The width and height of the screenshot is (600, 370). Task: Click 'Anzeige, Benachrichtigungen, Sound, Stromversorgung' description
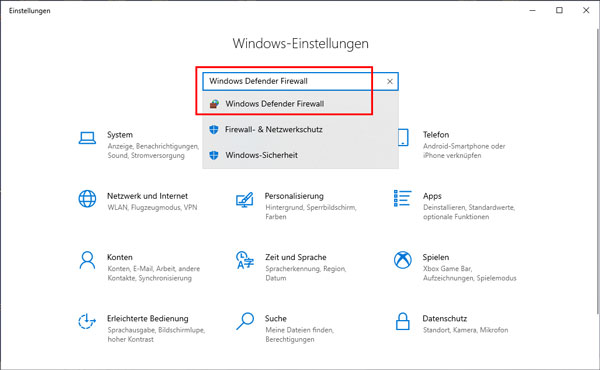(153, 151)
